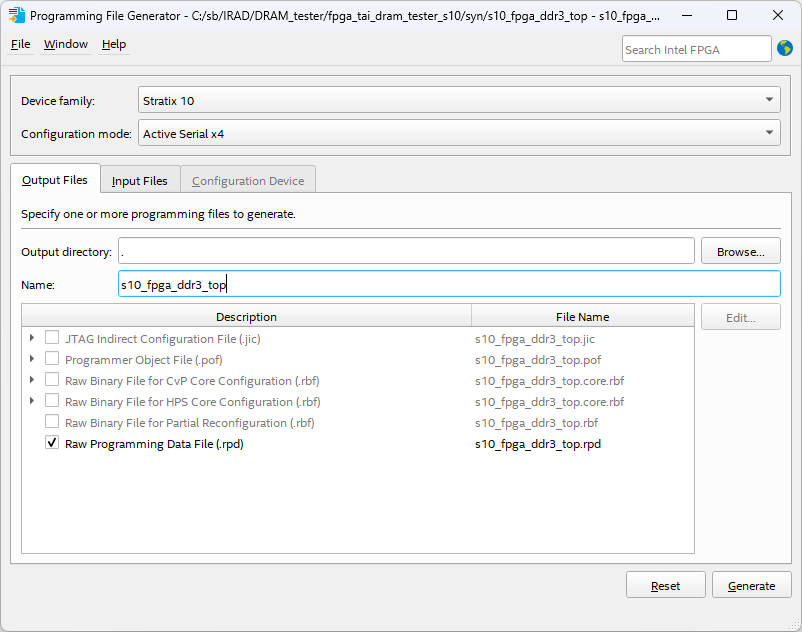Expand the JTAG Indirect Configuration File row
The width and height of the screenshot is (802, 632).
pyautogui.click(x=31, y=338)
